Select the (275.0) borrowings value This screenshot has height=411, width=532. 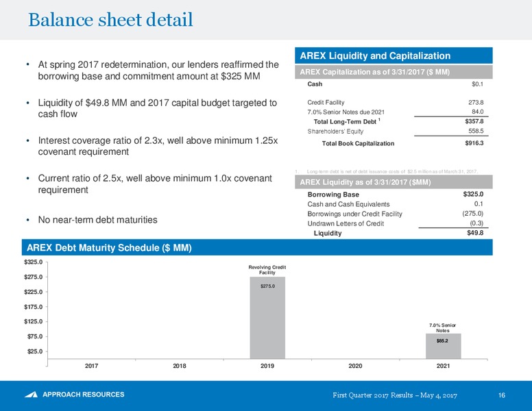(x=472, y=214)
